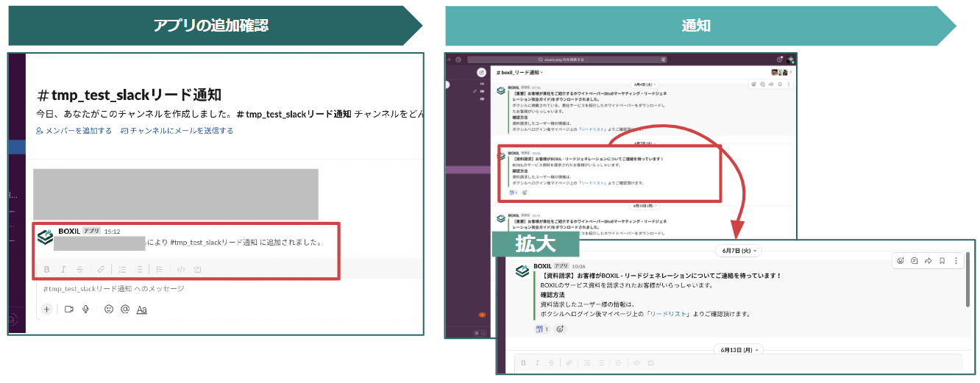Apply ordered list in tmp_test_slack composer

pos(122,270)
